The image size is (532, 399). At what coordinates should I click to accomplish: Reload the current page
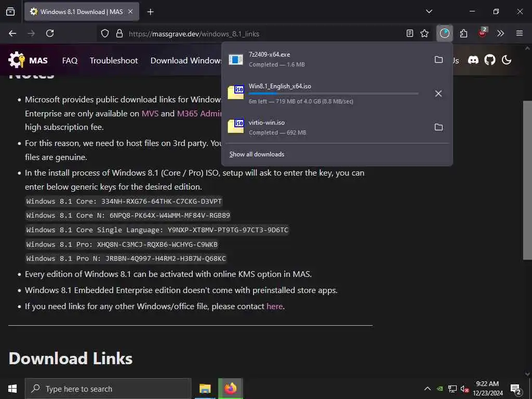tap(50, 33)
